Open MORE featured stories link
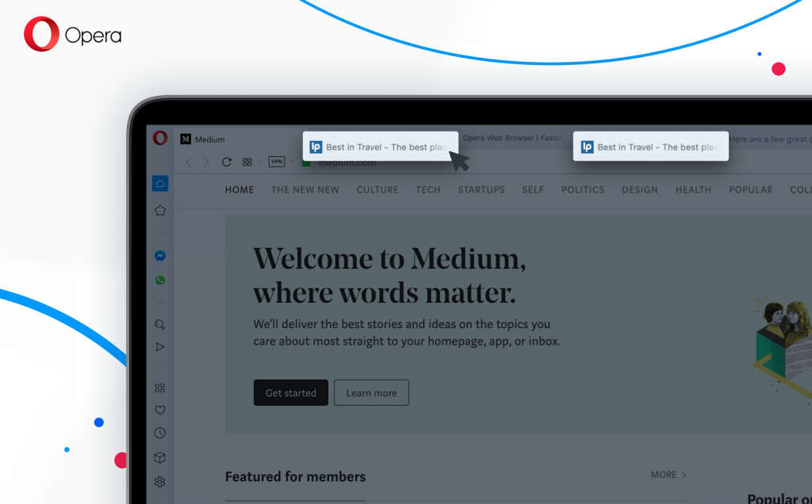This screenshot has height=504, width=812. [x=668, y=475]
